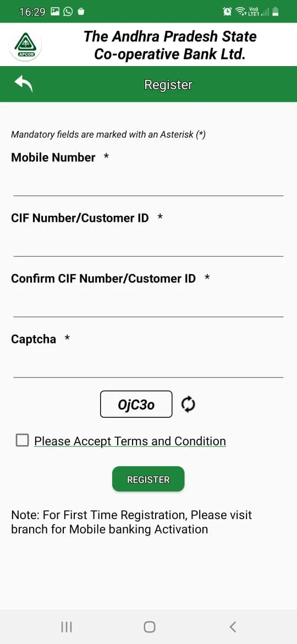The width and height of the screenshot is (297, 644).
Task: Focus the Mobile Number input field
Action: pyautogui.click(x=148, y=183)
